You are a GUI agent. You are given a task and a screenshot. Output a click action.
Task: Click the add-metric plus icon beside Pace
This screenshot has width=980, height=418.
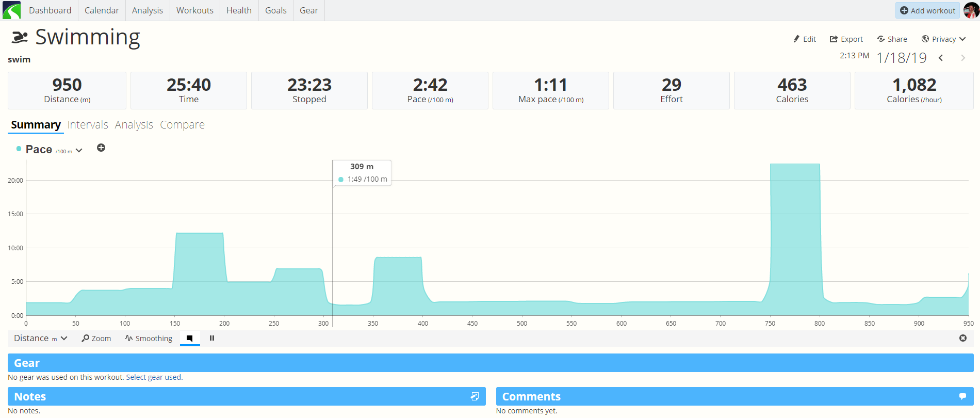pyautogui.click(x=101, y=148)
